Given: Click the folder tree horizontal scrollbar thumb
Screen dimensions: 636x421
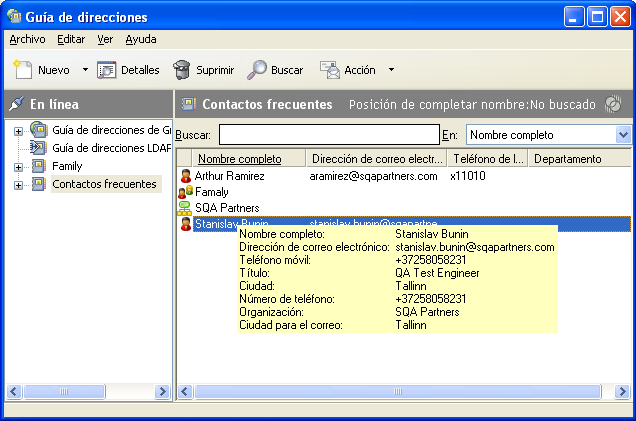Looking at the screenshot, I should click(64, 391).
